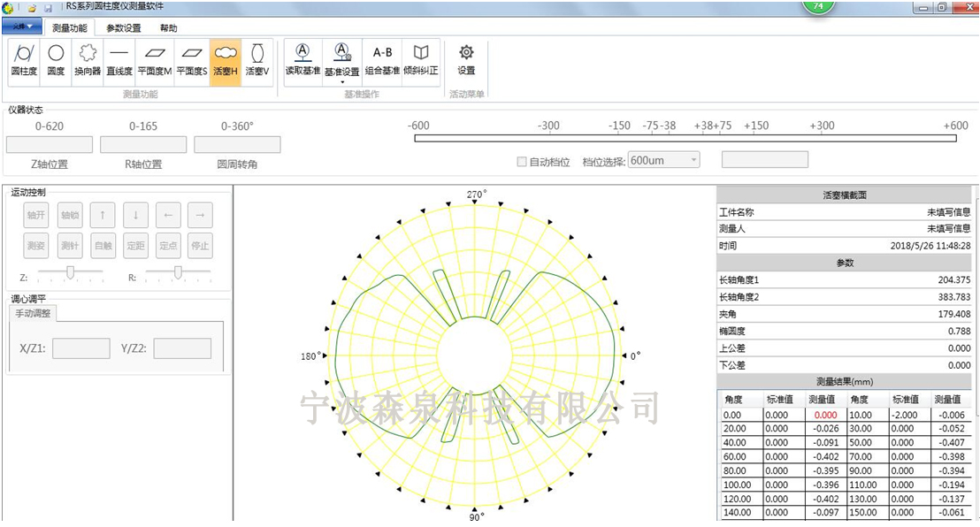Toggle the 轴锁 axis lock button
Viewport: 980px width, 527px height.
coord(70,215)
